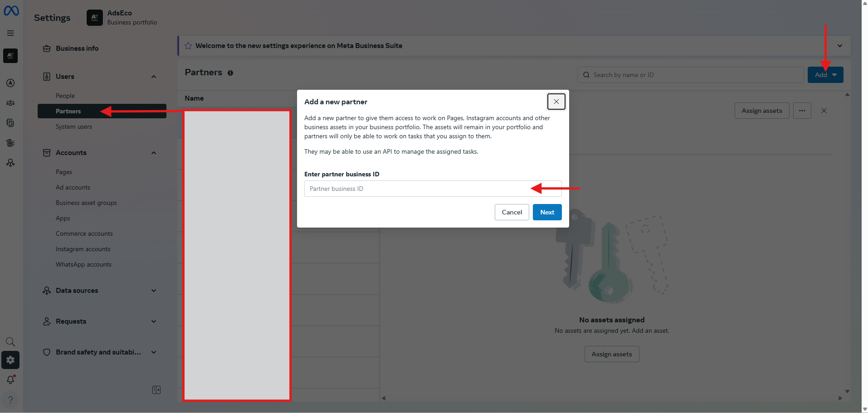Open the hamburger menu in left rail
This screenshot has height=413, width=868.
[10, 33]
